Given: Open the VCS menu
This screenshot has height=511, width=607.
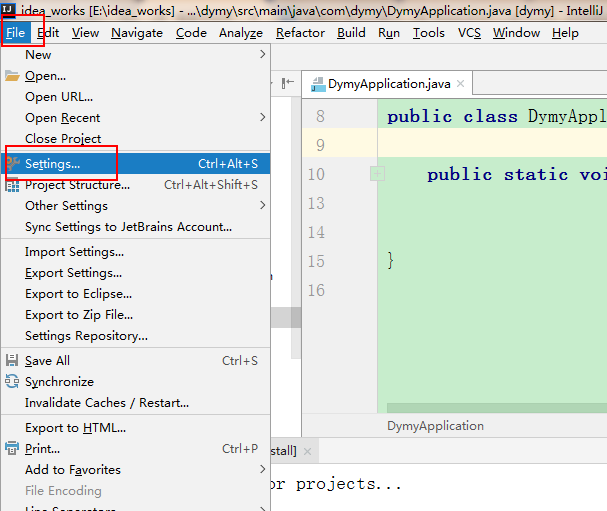Looking at the screenshot, I should coord(469,33).
